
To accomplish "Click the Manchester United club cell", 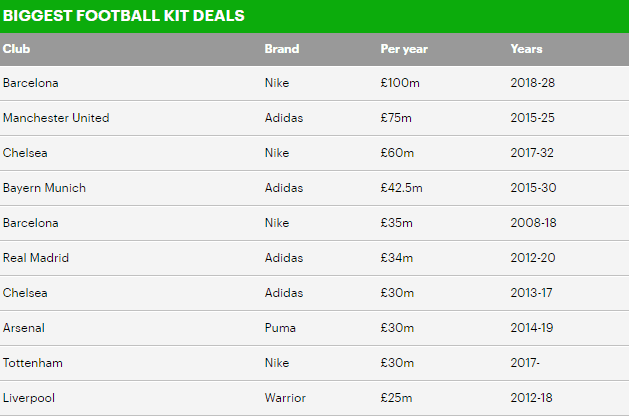I will [56, 118].
